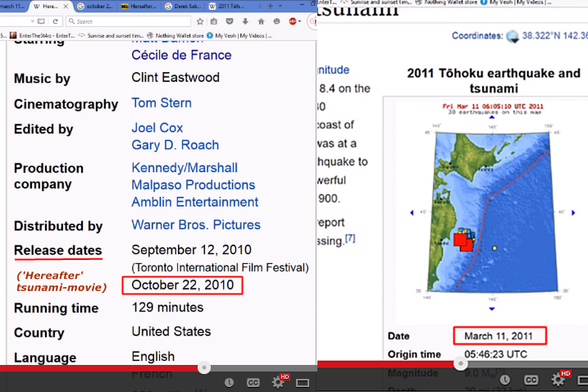Viewport: 588px width, 392px height.
Task: Pan earthquake map up with top arrow
Action: [x=492, y=117]
